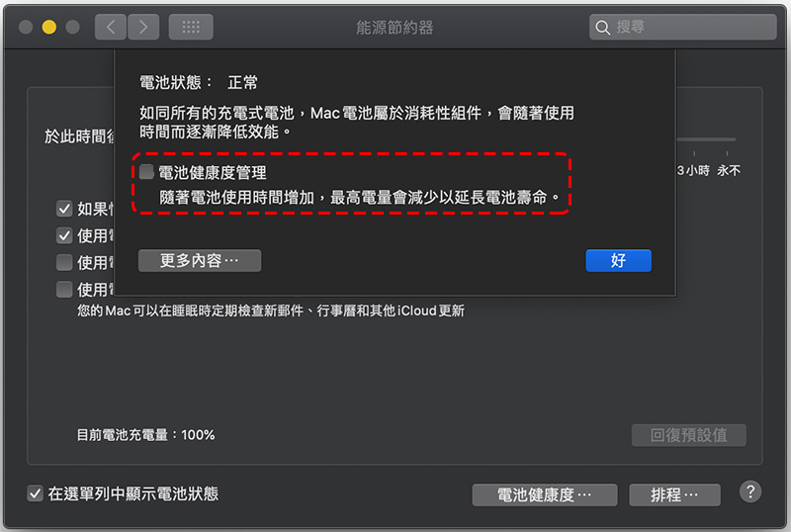This screenshot has height=532, width=791.
Task: Go forward with the right arrow button
Action: (143, 27)
